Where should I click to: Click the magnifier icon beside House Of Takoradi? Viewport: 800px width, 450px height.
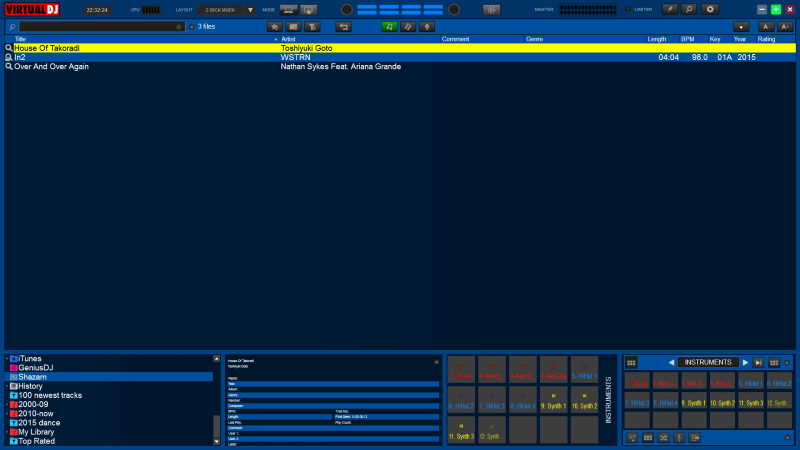tap(9, 48)
